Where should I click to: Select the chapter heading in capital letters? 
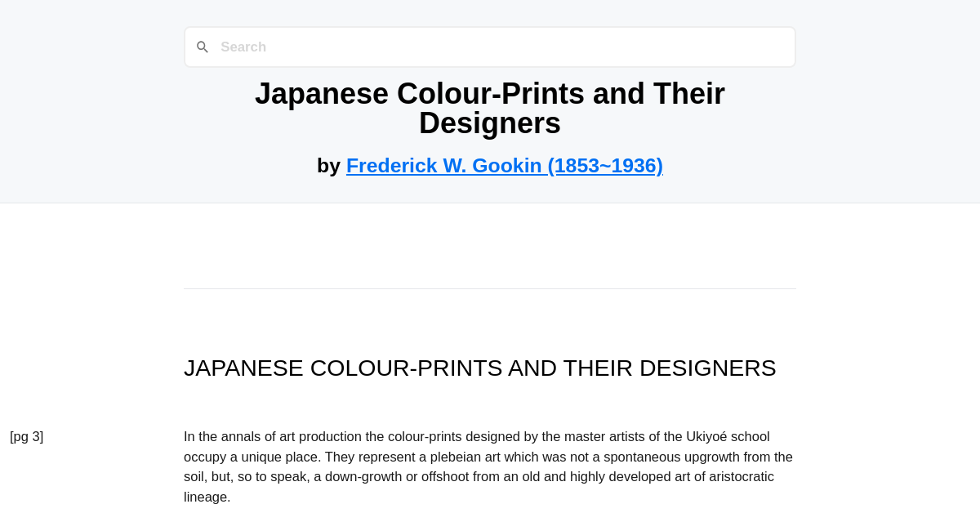[x=479, y=368]
